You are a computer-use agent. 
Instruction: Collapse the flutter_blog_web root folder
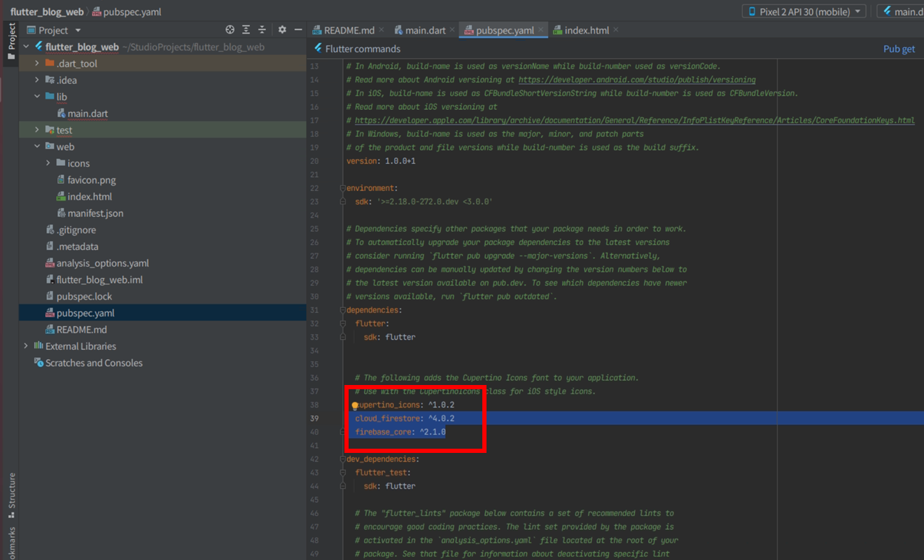click(x=27, y=47)
